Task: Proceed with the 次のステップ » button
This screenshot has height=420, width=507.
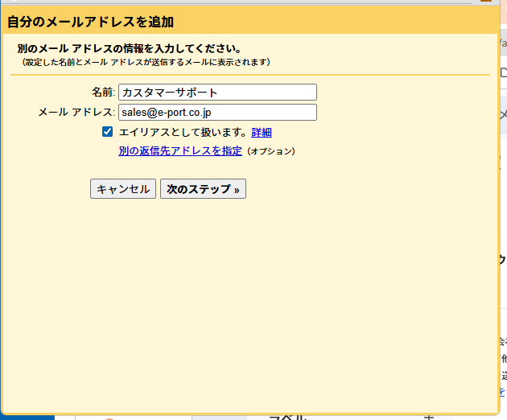Action: pos(203,189)
